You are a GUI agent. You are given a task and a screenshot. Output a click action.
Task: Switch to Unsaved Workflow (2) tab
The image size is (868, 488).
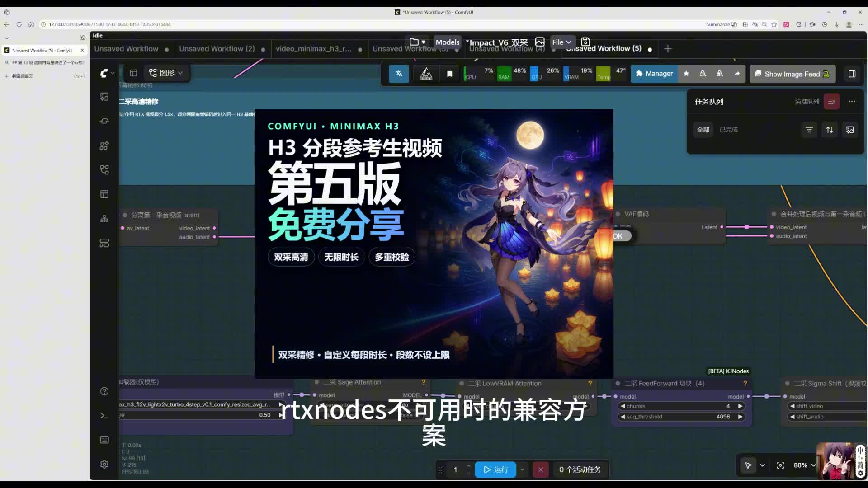tap(222, 49)
